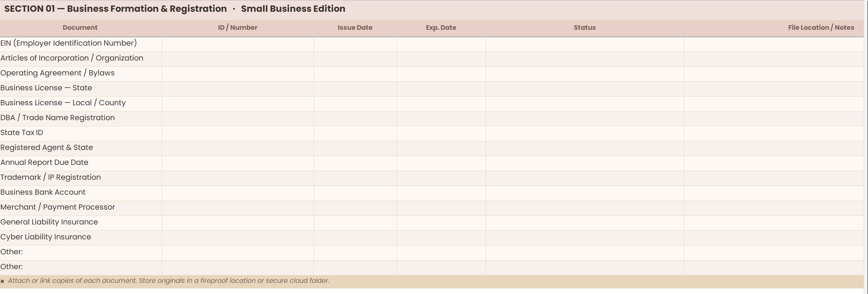Click the ID / Number cell for EIN row
Image resolution: width=868 pixels, height=294 pixels.
click(x=237, y=44)
